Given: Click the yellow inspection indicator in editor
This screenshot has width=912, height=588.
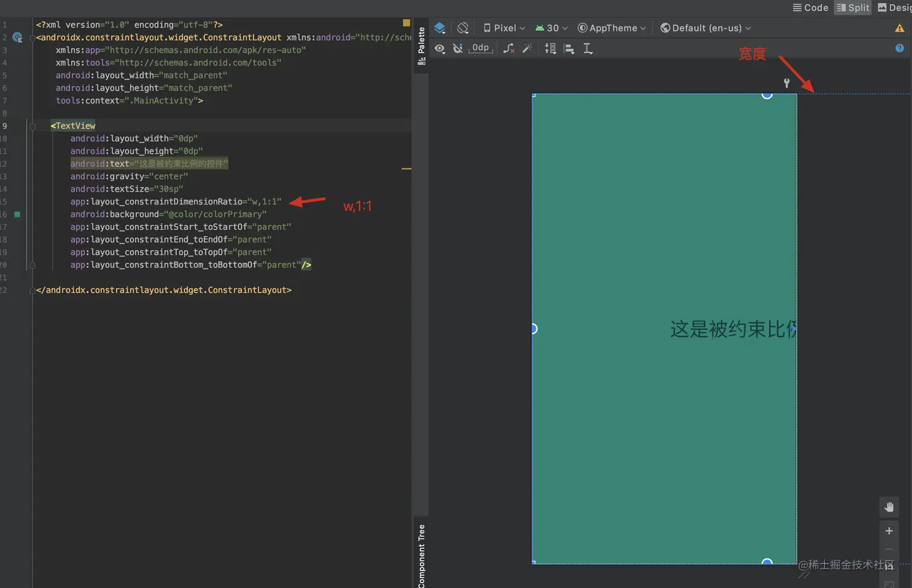Looking at the screenshot, I should point(406,23).
